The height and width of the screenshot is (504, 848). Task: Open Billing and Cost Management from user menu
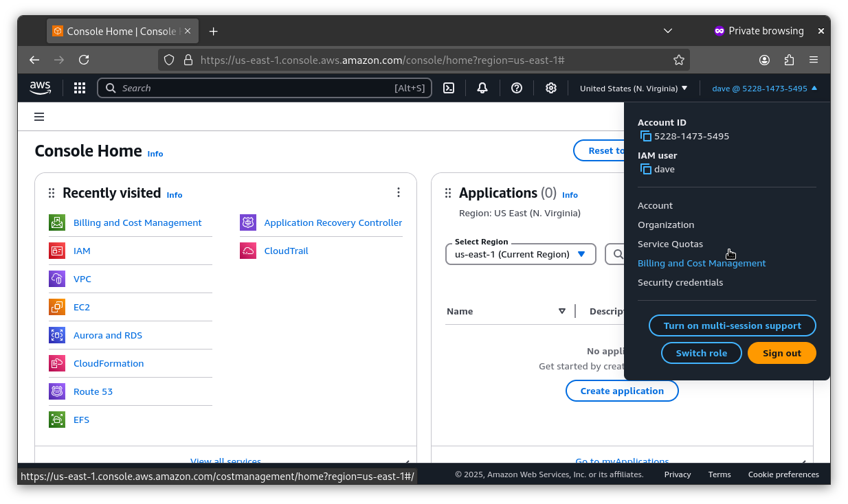coord(702,263)
